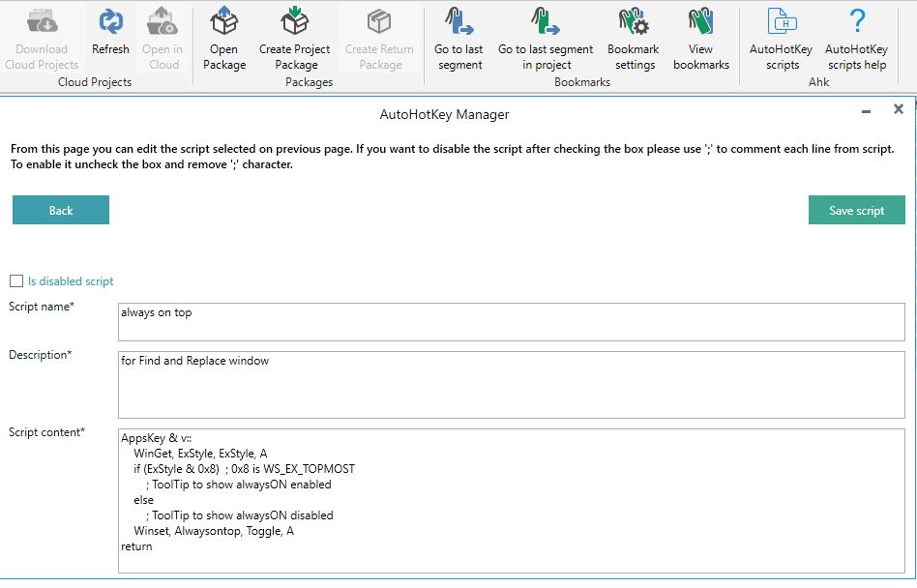
Task: Close the AutoHotKey Manager panel
Action: pyautogui.click(x=899, y=109)
